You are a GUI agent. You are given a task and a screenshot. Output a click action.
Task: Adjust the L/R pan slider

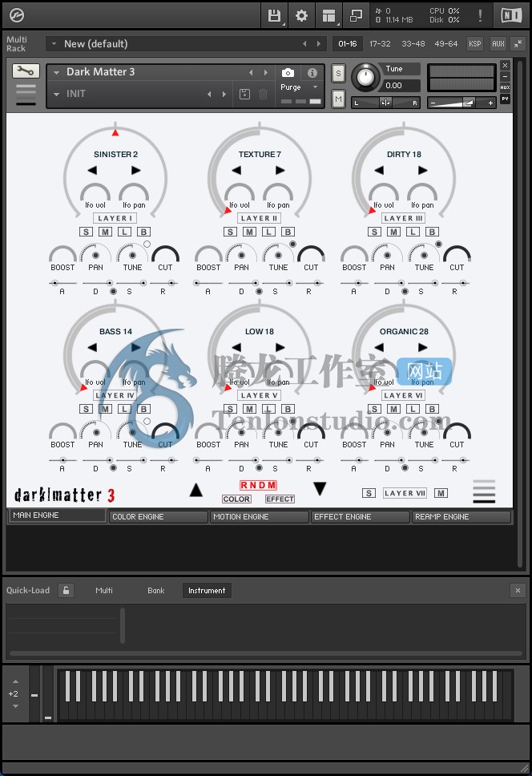coord(385,103)
